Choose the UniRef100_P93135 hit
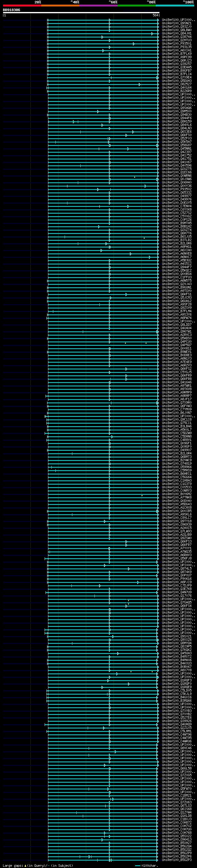The width and height of the screenshot is (197, 868). coord(177,47)
